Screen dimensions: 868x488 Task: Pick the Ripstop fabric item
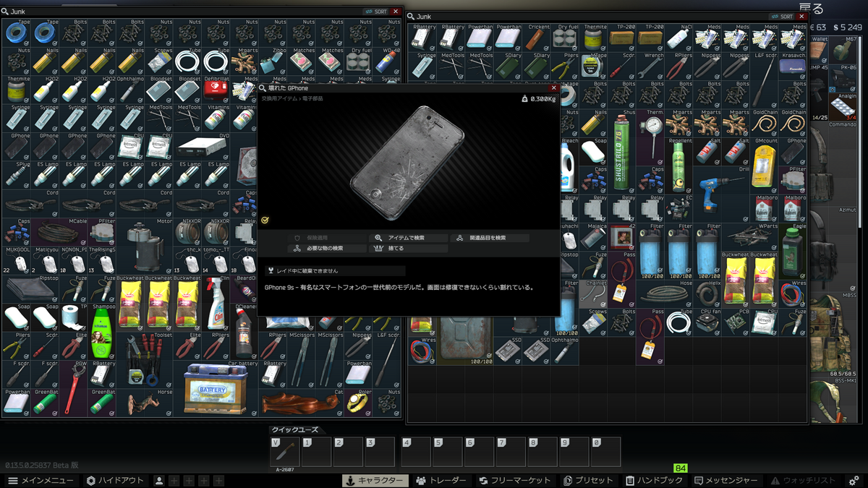[30, 288]
